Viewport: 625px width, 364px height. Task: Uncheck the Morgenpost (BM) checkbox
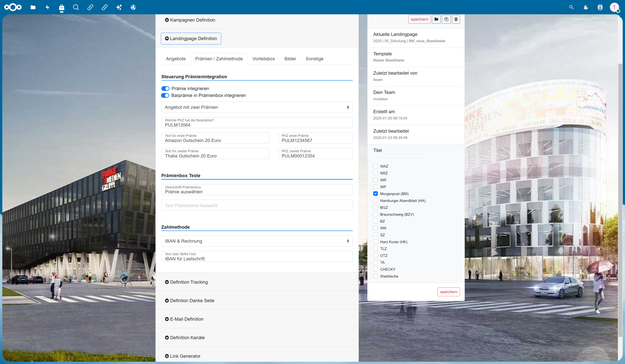[376, 194]
